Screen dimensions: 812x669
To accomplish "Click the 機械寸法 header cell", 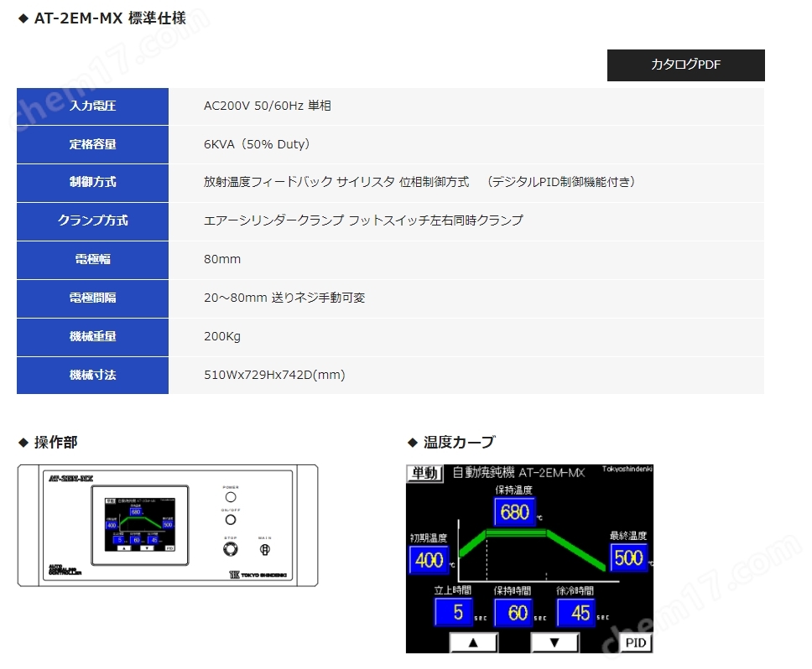I will 93,376.
